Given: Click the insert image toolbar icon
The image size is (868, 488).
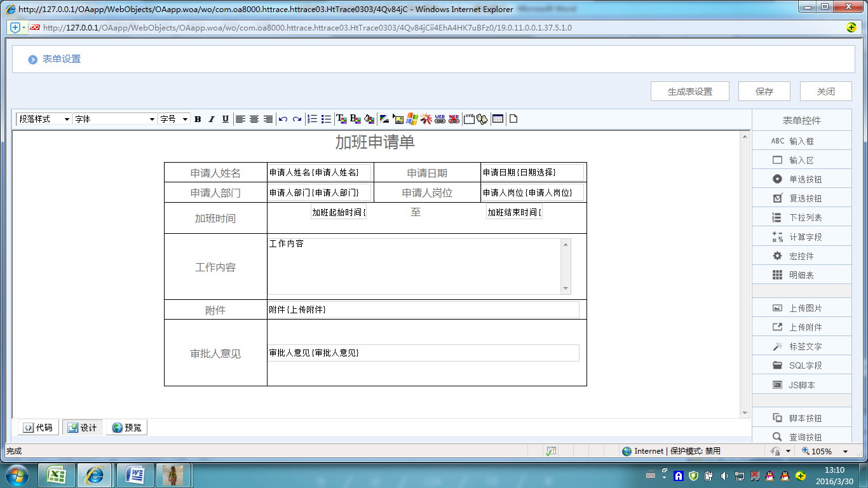Looking at the screenshot, I should click(398, 119).
